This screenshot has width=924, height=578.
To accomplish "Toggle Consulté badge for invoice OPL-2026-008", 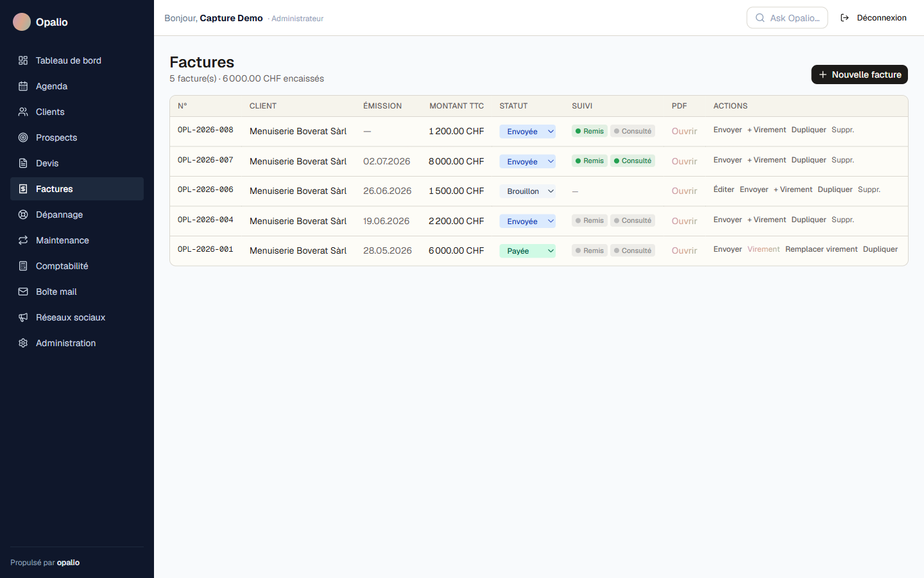I will (x=632, y=131).
